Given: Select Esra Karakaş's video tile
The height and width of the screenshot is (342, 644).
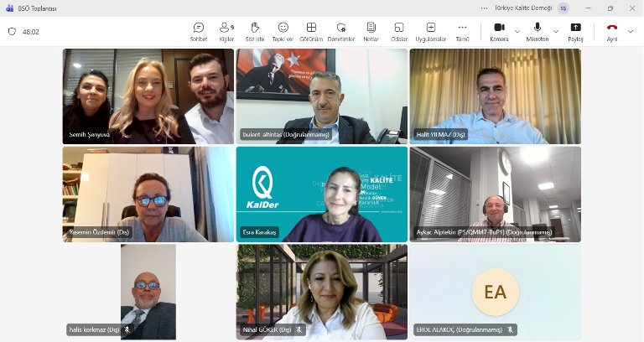Looking at the screenshot, I should click(321, 194).
